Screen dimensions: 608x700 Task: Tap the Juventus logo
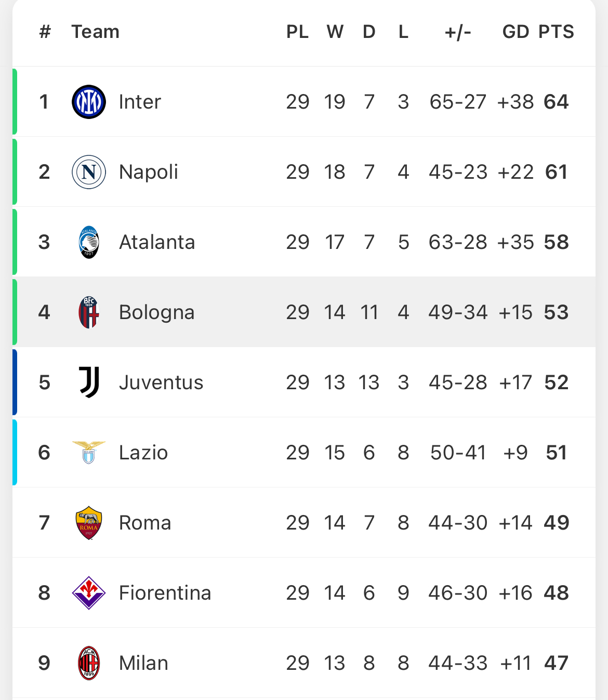tap(89, 382)
